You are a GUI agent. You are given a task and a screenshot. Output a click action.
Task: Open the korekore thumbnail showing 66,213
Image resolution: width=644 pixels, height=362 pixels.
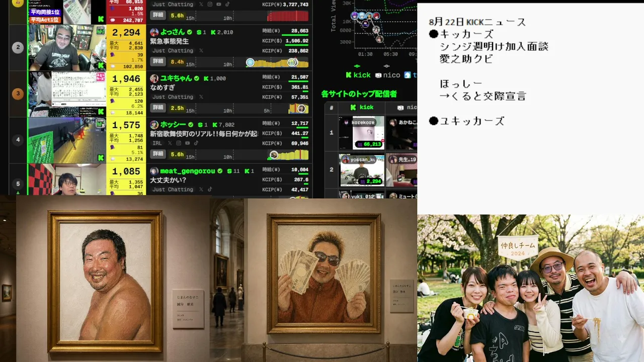coord(361,133)
